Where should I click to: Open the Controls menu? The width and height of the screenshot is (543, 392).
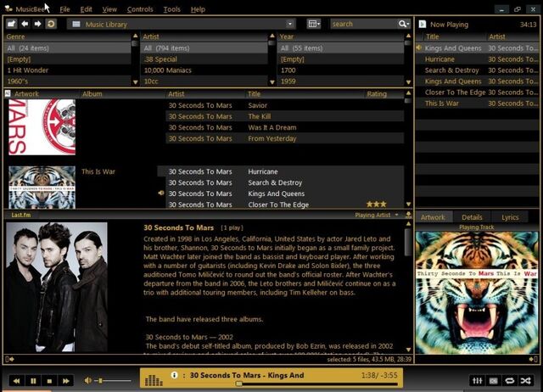(x=140, y=9)
